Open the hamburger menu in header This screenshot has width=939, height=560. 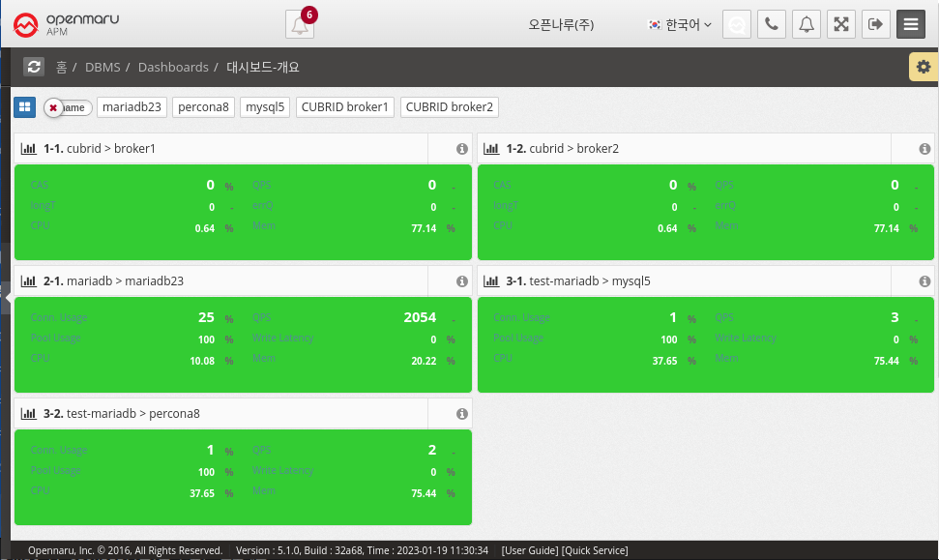[x=911, y=24]
